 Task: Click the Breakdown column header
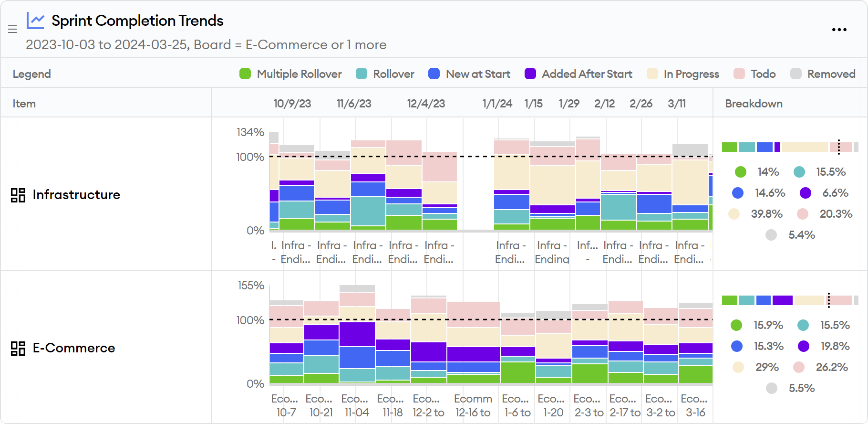coord(753,103)
